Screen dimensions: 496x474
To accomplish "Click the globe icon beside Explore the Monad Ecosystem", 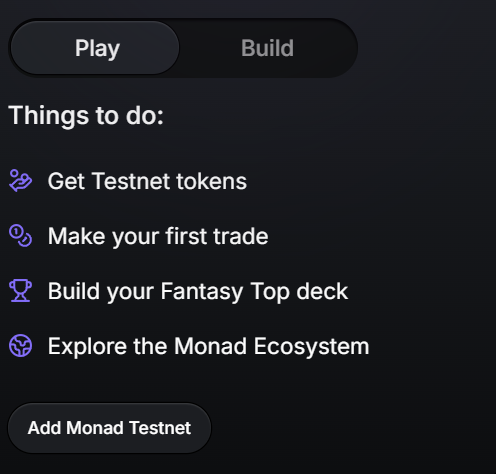I will [x=20, y=346].
